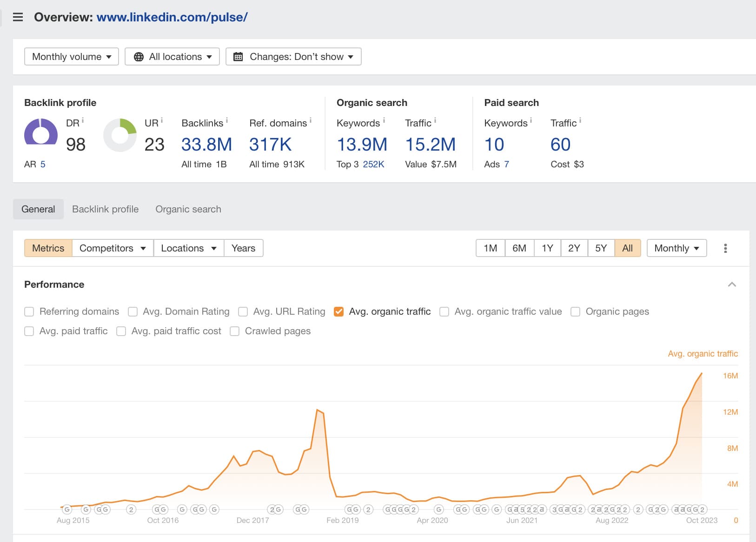Viewport: 756px width, 542px height.
Task: Set chart range to 5Y
Action: tap(601, 248)
